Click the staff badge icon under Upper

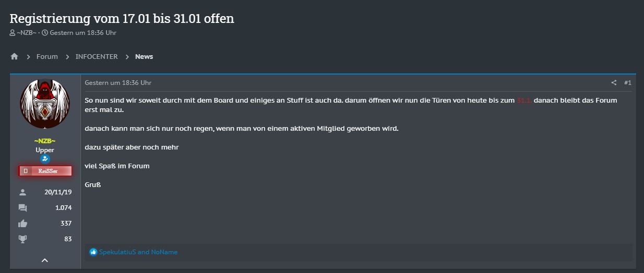(x=45, y=159)
